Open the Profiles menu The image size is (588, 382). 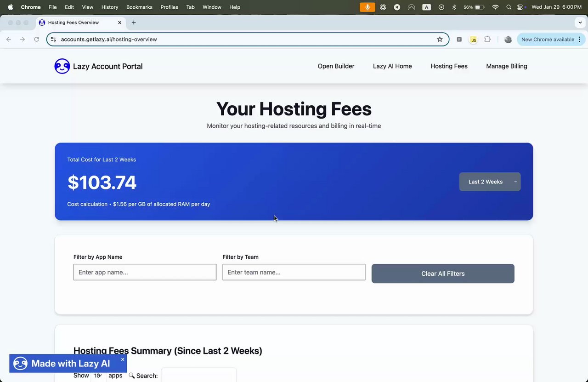click(169, 7)
